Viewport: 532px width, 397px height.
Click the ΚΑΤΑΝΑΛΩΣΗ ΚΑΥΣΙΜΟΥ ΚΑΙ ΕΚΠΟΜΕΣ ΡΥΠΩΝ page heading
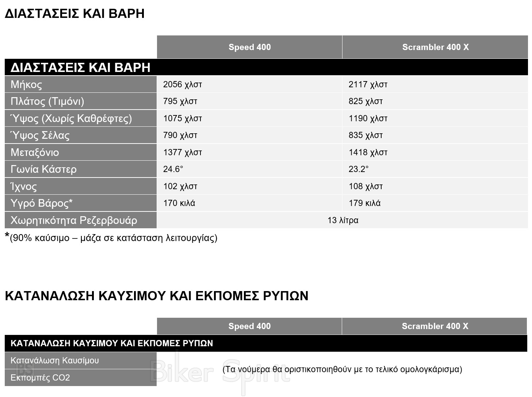coord(157,295)
